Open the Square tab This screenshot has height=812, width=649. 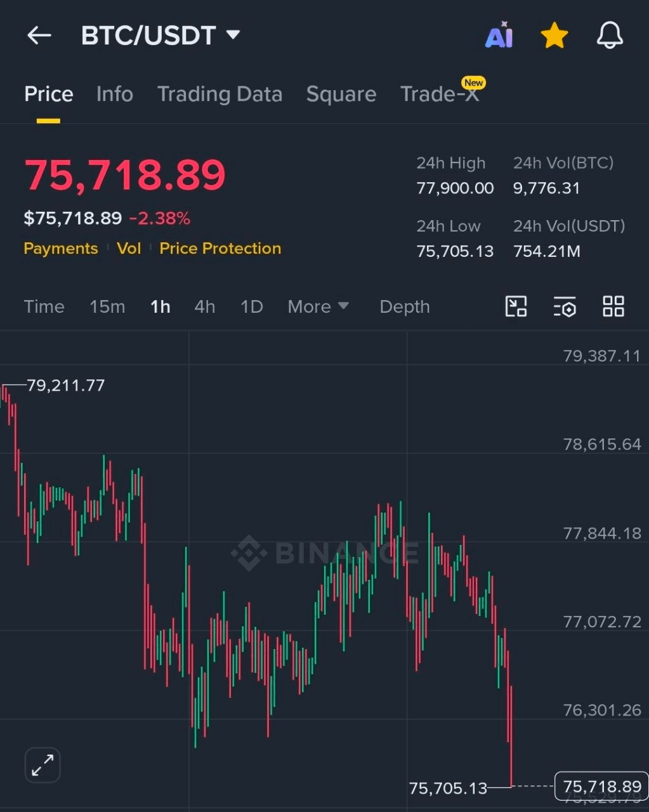(x=341, y=94)
